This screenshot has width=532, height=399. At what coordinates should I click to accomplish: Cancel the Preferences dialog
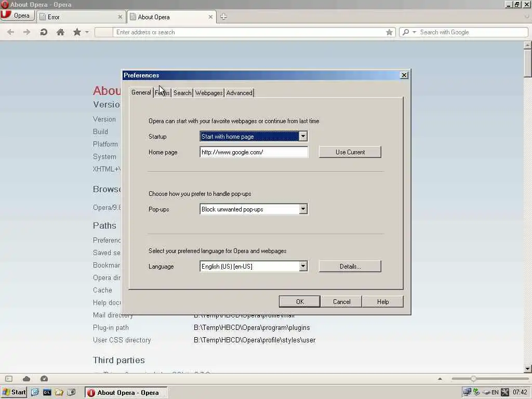click(341, 302)
